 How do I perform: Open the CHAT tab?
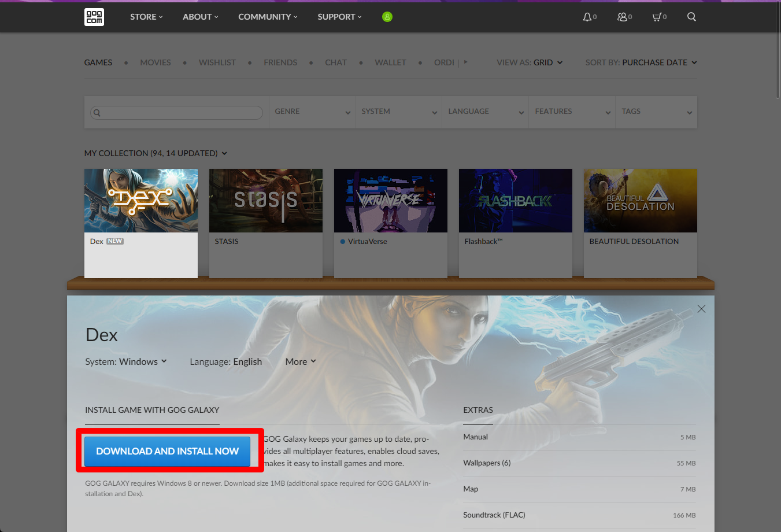click(336, 62)
